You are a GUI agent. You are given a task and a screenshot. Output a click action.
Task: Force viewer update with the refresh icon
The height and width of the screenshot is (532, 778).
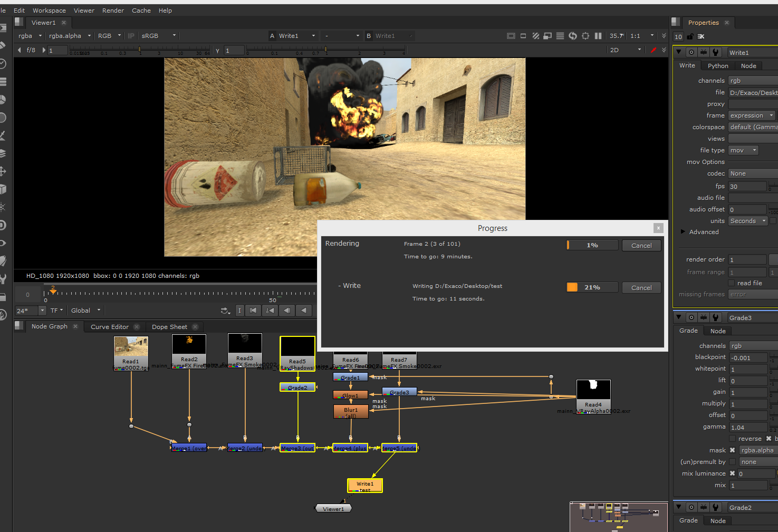click(573, 36)
